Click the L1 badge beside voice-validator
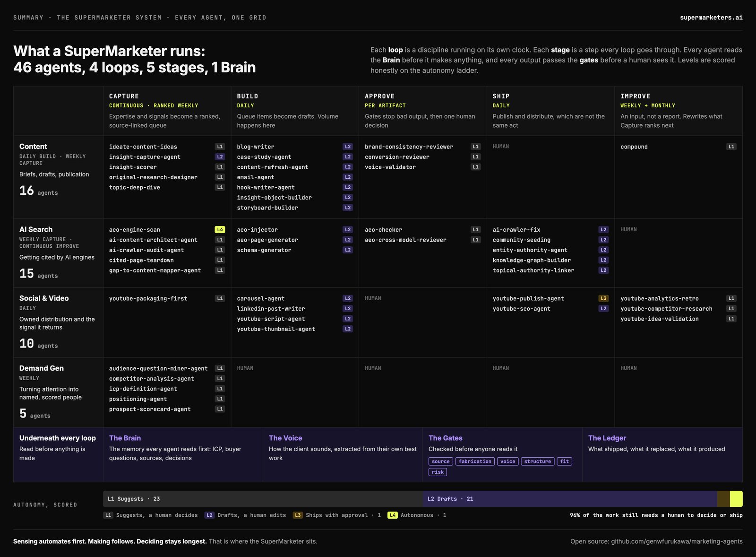Viewport: 756px width, 557px height. [x=475, y=167]
